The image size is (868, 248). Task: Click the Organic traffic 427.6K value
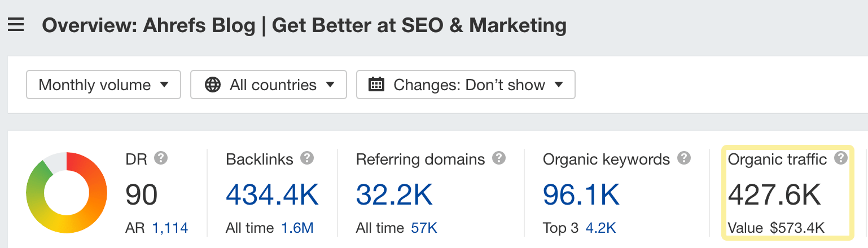pyautogui.click(x=774, y=194)
